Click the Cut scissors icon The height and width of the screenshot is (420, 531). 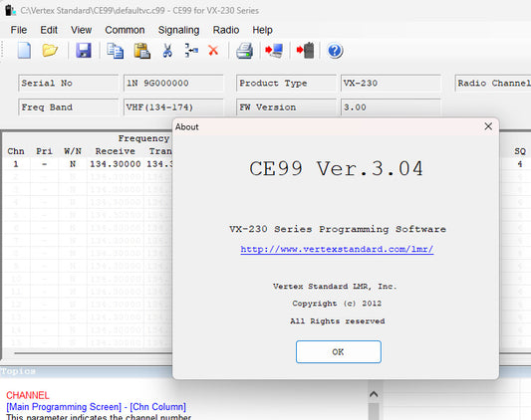[167, 51]
